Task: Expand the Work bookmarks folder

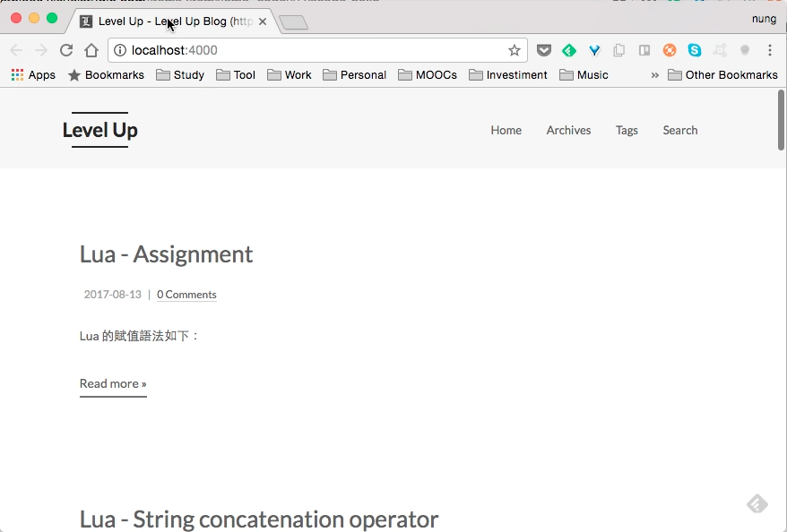Action: click(290, 75)
